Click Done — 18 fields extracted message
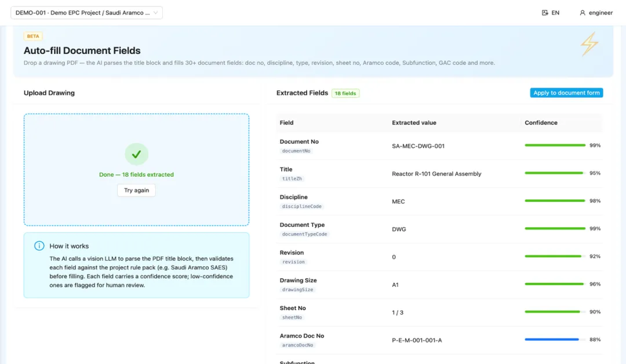Viewport: 626px width, 364px height. [137, 174]
